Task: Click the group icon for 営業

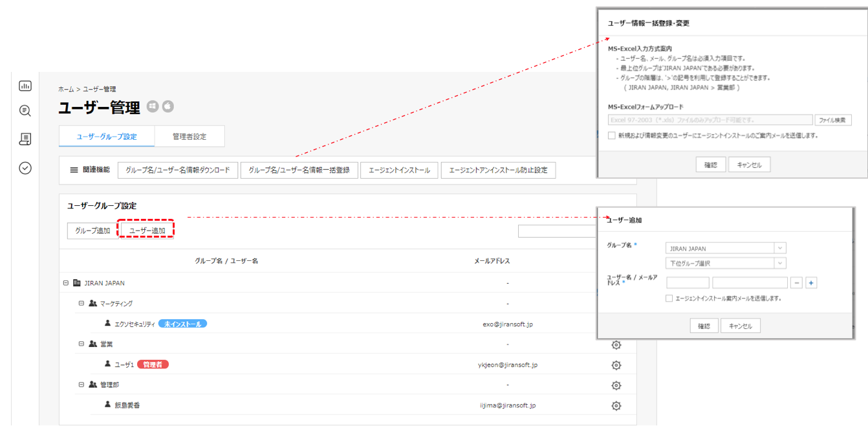Action: tap(92, 344)
